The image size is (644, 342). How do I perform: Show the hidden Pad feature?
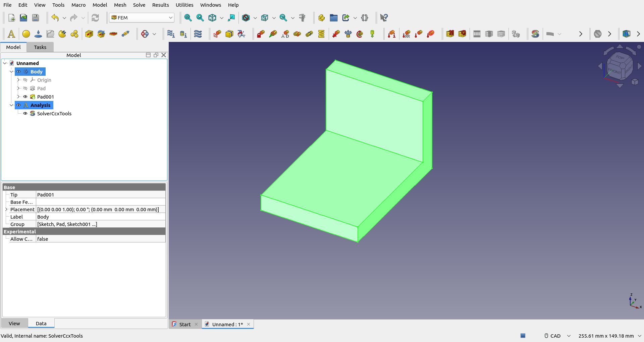coord(25,89)
